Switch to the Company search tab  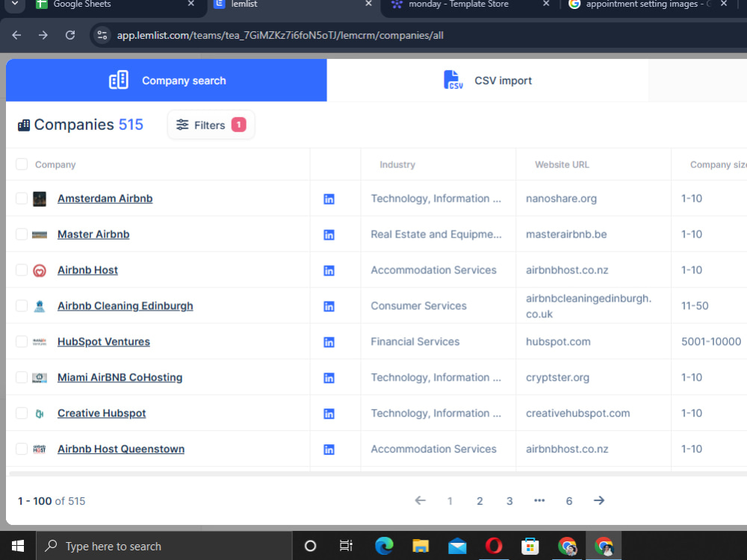tap(167, 81)
